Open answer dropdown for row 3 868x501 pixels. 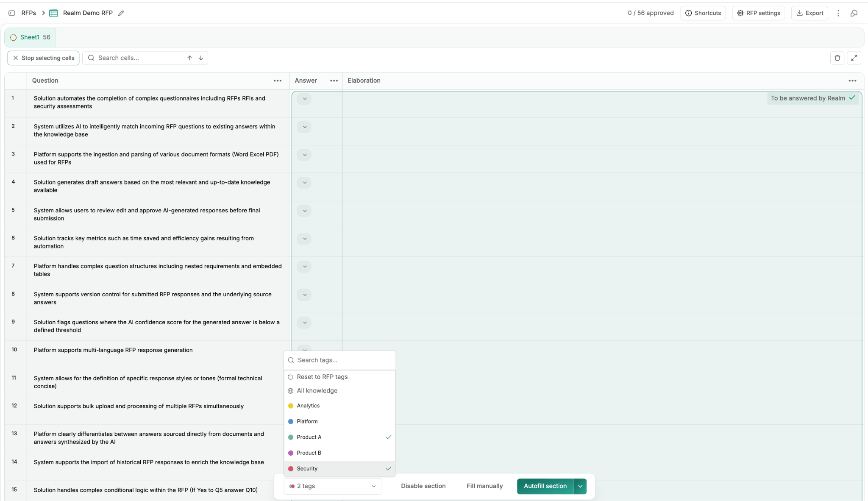point(304,155)
